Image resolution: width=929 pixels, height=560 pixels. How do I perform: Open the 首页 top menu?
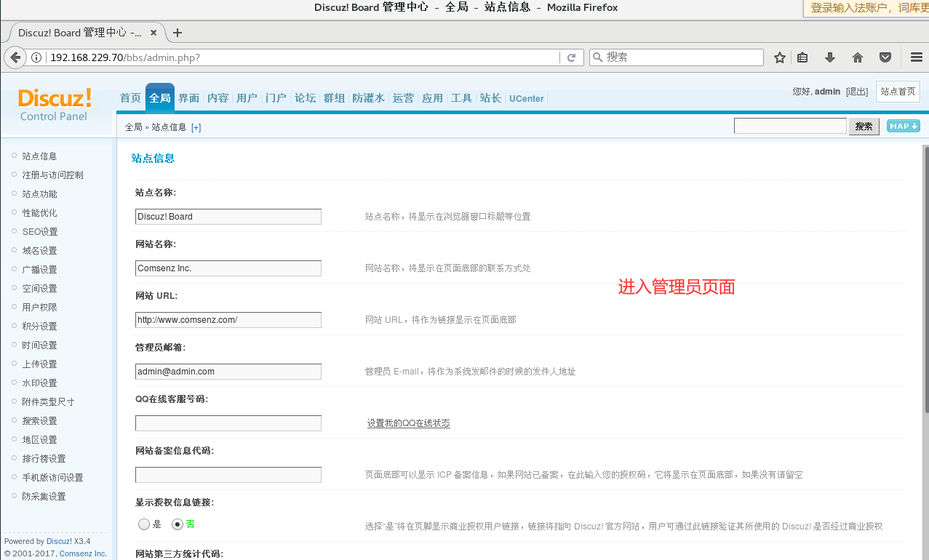130,98
